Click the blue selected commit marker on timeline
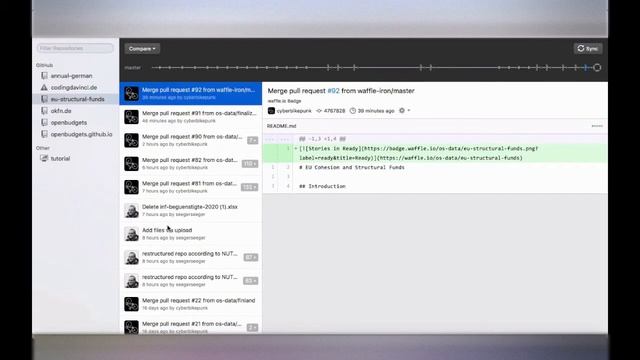The image size is (640, 360). [x=585, y=68]
